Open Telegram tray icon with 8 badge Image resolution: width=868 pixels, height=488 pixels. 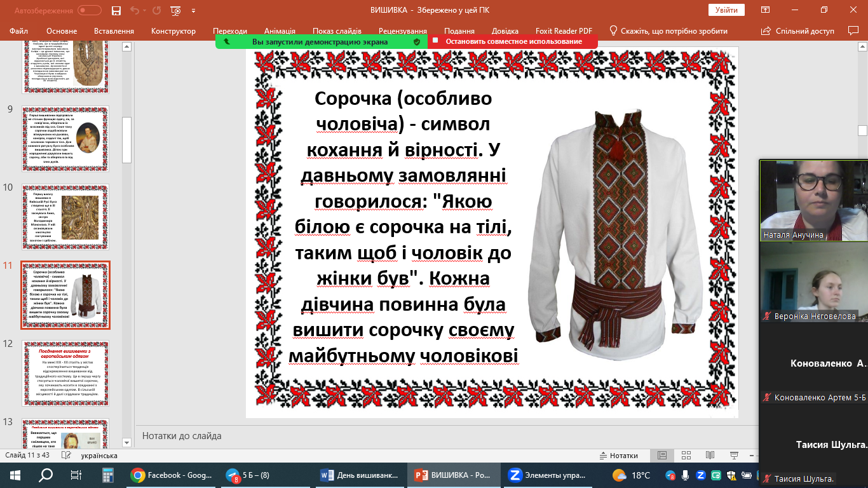[670, 475]
